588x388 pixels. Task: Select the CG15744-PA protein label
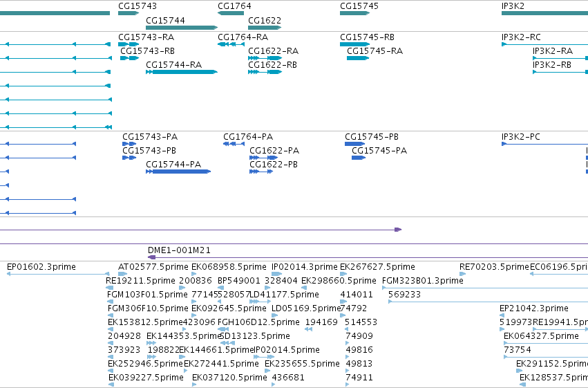pyautogui.click(x=173, y=165)
